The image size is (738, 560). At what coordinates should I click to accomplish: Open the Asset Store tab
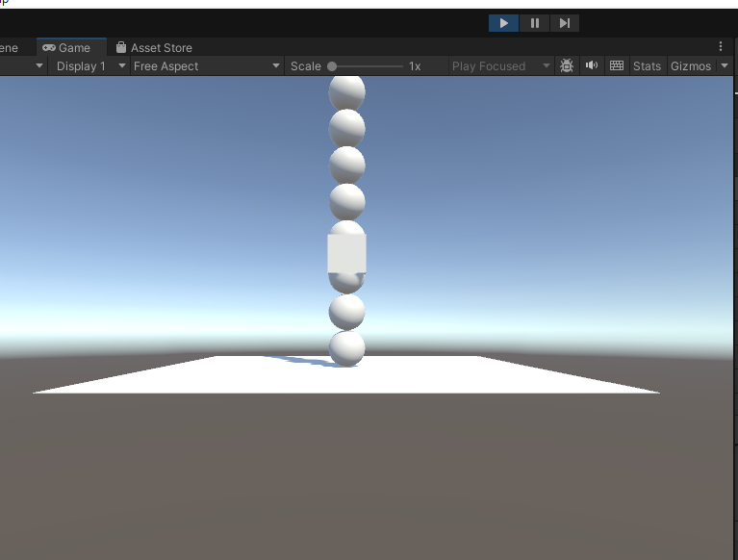tap(154, 47)
